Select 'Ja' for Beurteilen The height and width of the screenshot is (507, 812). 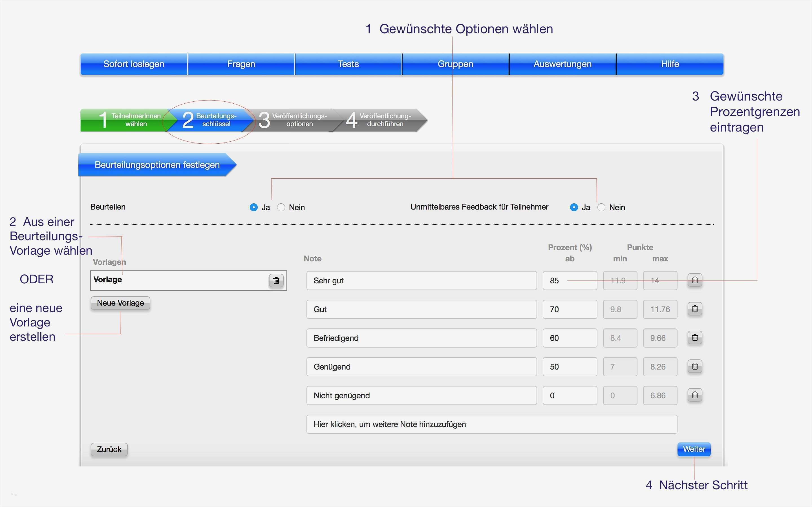pos(254,208)
